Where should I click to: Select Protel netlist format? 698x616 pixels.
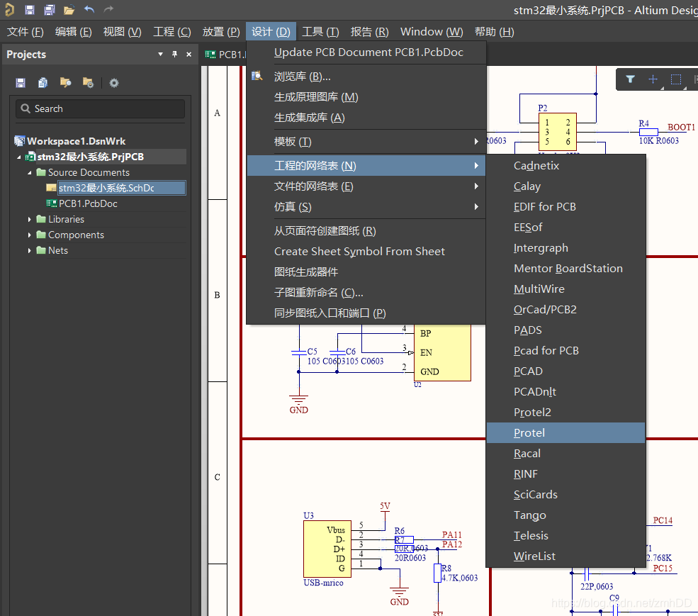click(529, 433)
